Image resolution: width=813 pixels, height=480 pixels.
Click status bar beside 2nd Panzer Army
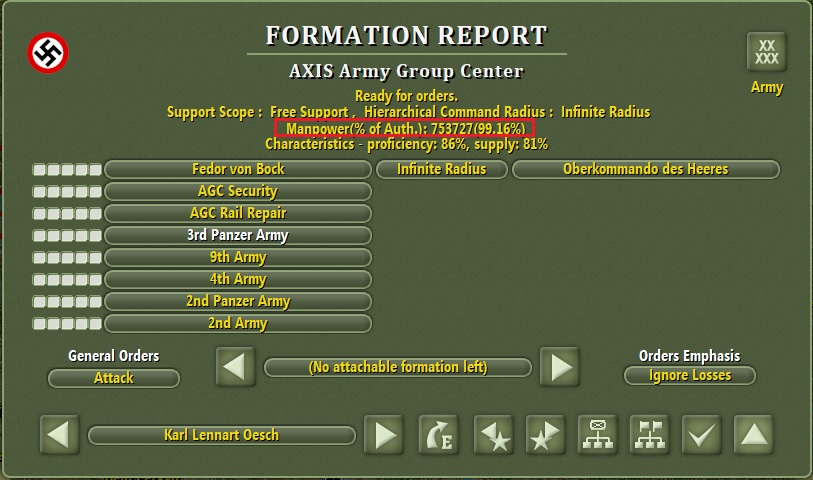67,302
